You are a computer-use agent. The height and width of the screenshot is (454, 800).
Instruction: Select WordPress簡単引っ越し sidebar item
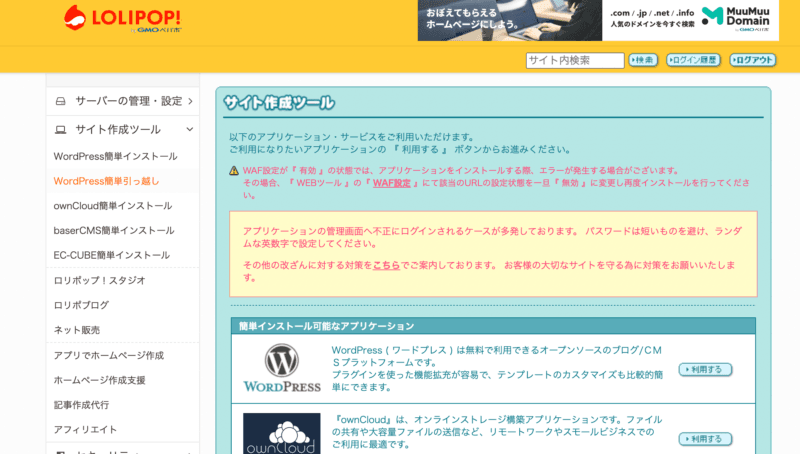(x=106, y=181)
